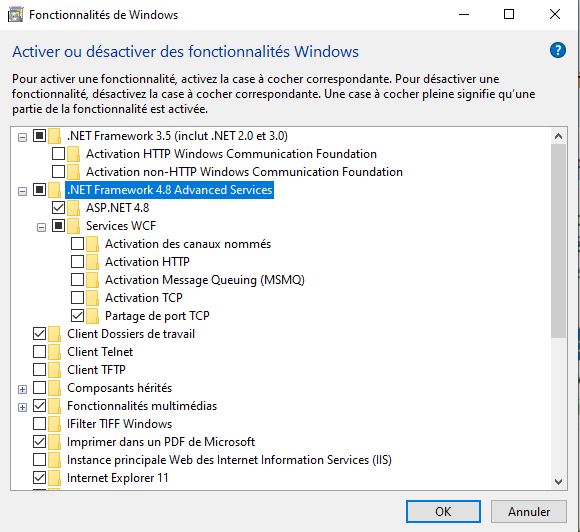Expand the Composants hérités node
This screenshot has height=532, width=580.
pos(23,389)
